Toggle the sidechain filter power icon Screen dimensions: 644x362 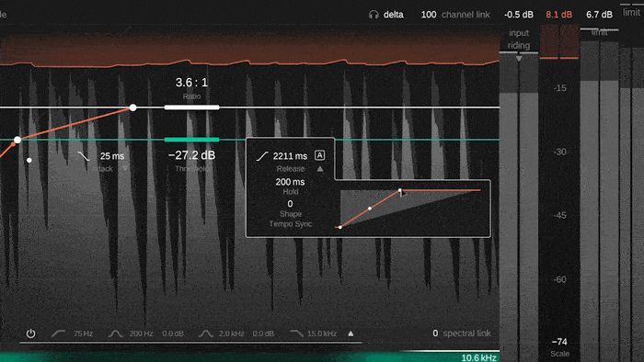click(30, 334)
